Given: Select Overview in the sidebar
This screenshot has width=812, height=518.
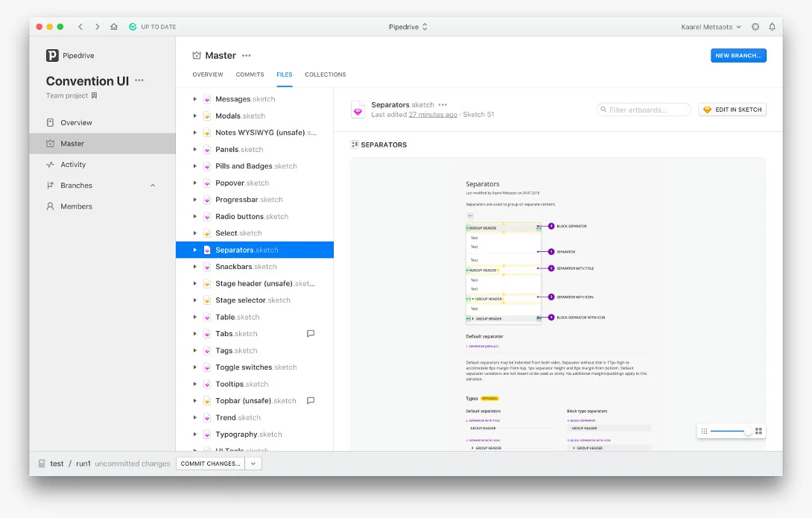Looking at the screenshot, I should 103,123.
